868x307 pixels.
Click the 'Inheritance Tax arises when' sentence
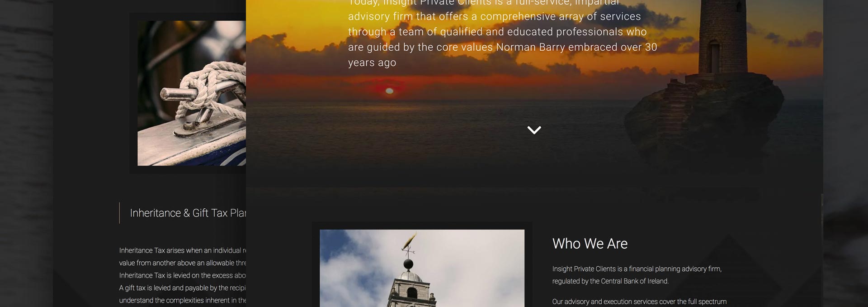183,250
